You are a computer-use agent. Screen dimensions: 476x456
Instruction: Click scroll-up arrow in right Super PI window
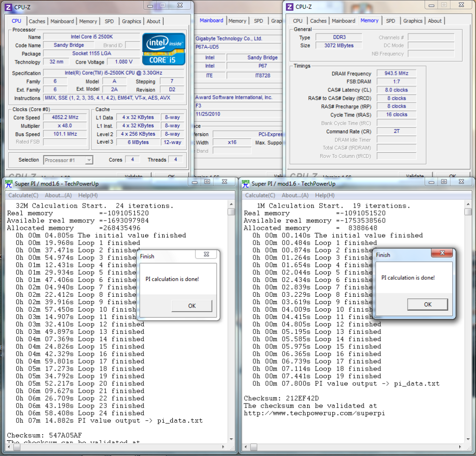click(x=468, y=204)
